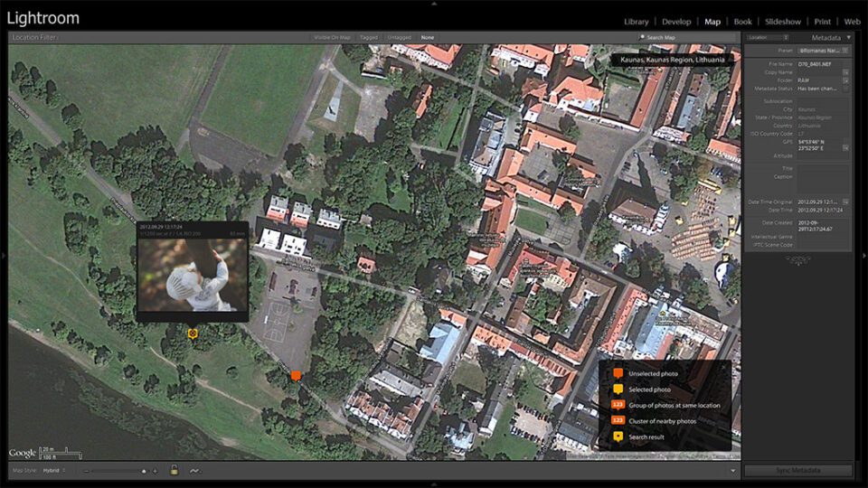Screen dimensions: 868x488
Task: Click the Country field
Action: pos(823,126)
